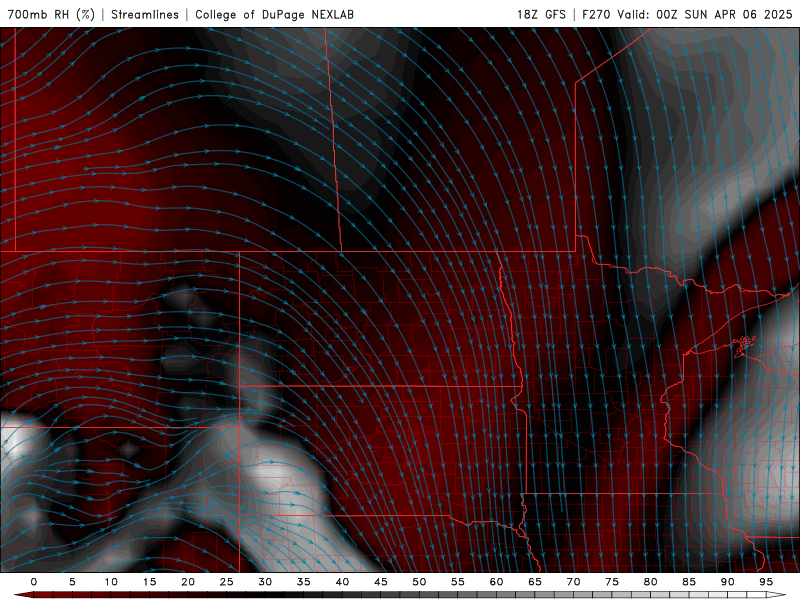This screenshot has height=600, width=800.
Task: Click the 40 value on color scale
Action: click(342, 582)
